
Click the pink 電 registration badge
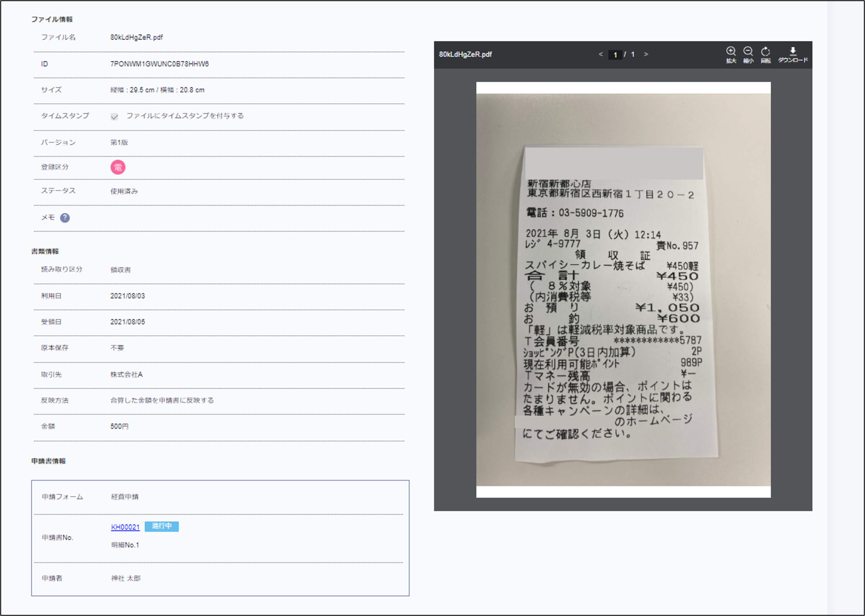118,167
